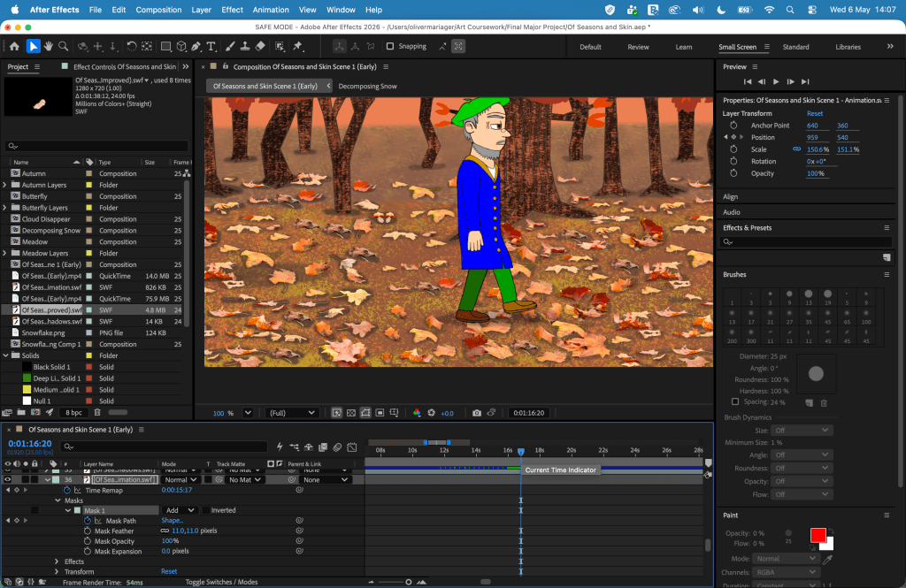Image resolution: width=906 pixels, height=588 pixels.
Task: Create a new composition from Project panel
Action: (35, 412)
